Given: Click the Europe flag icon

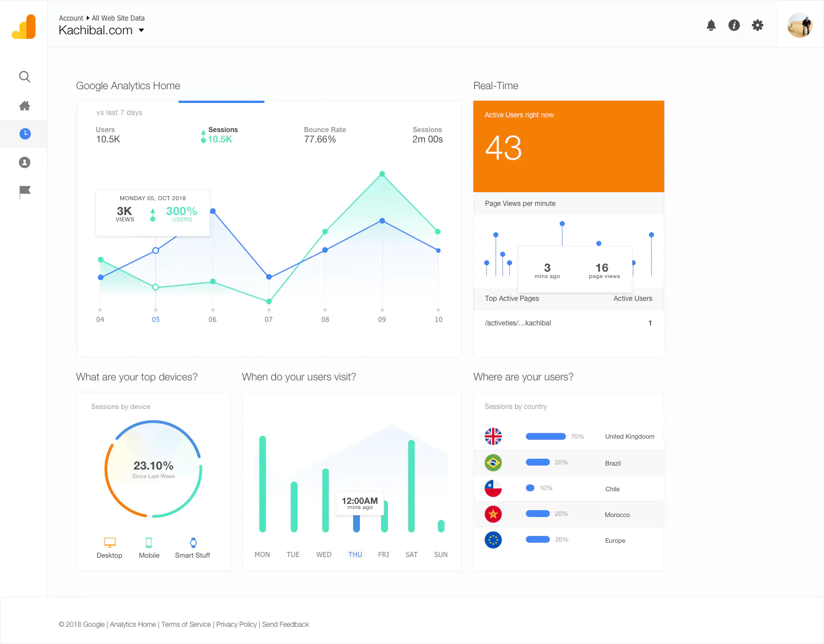Looking at the screenshot, I should [493, 540].
